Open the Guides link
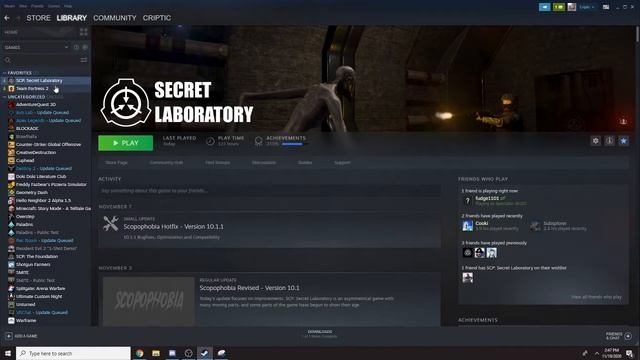 305,162
